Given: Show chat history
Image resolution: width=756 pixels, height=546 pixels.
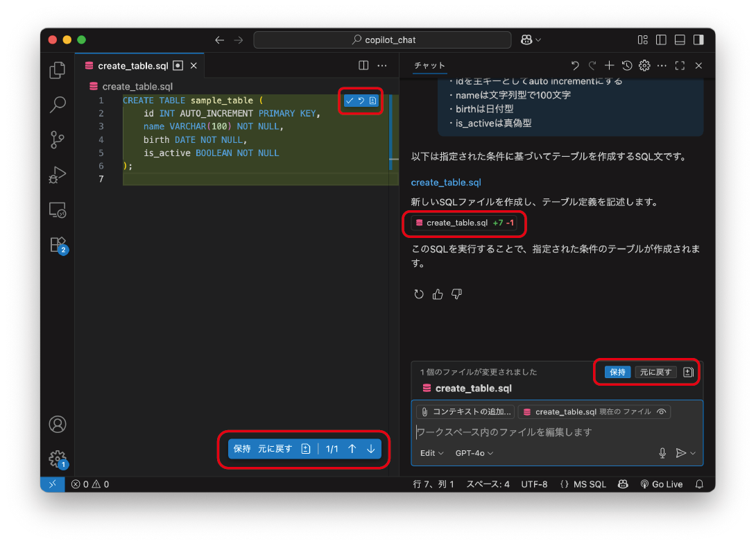Looking at the screenshot, I should [627, 66].
